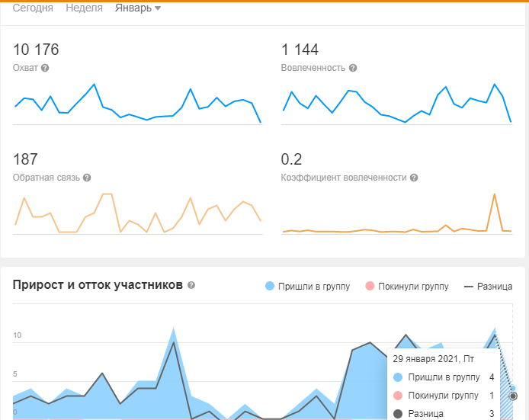Toggle the Разница legend series
The image size is (529, 420).
point(488,287)
